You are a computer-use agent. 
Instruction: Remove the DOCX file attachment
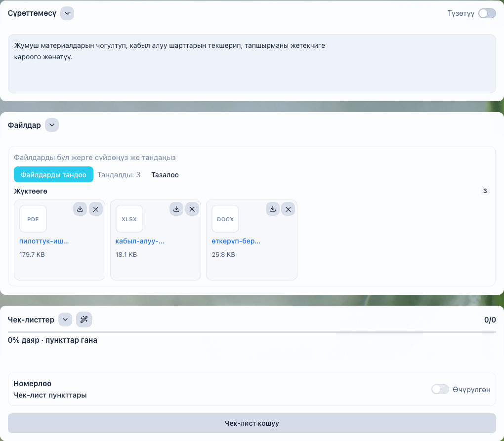[289, 209]
